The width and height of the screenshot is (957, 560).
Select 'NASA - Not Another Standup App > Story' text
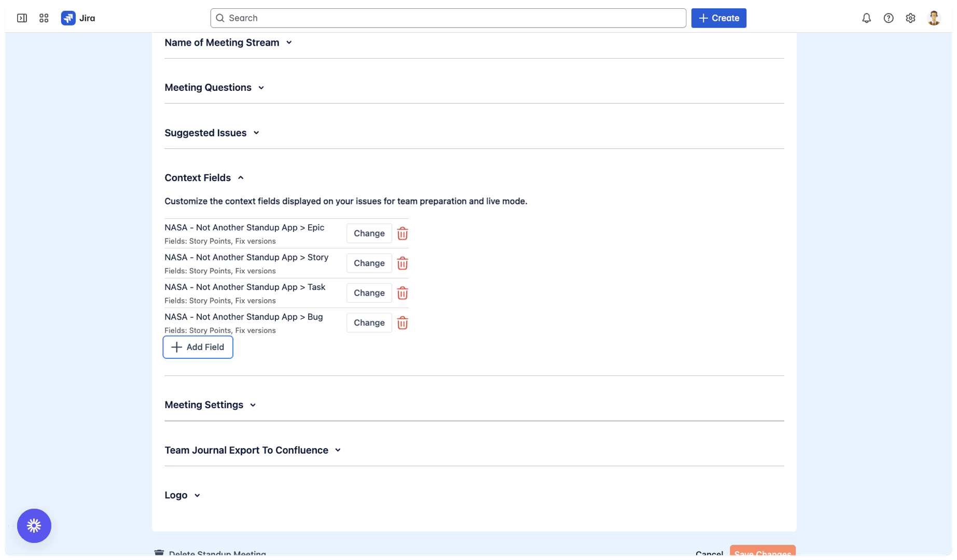pyautogui.click(x=246, y=257)
